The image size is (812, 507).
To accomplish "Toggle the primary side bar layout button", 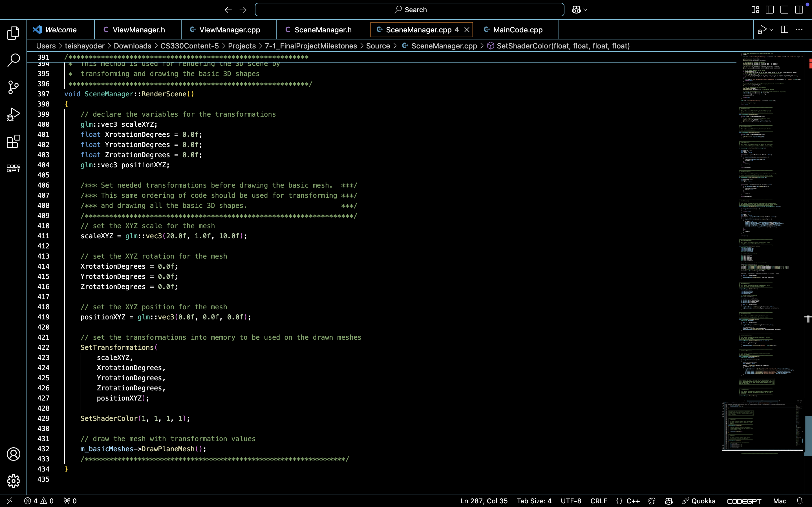I will [x=770, y=10].
